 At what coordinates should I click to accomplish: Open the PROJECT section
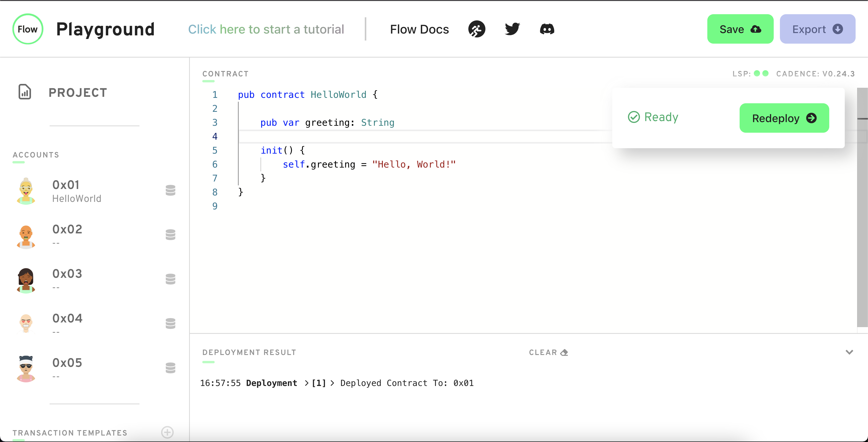[78, 93]
